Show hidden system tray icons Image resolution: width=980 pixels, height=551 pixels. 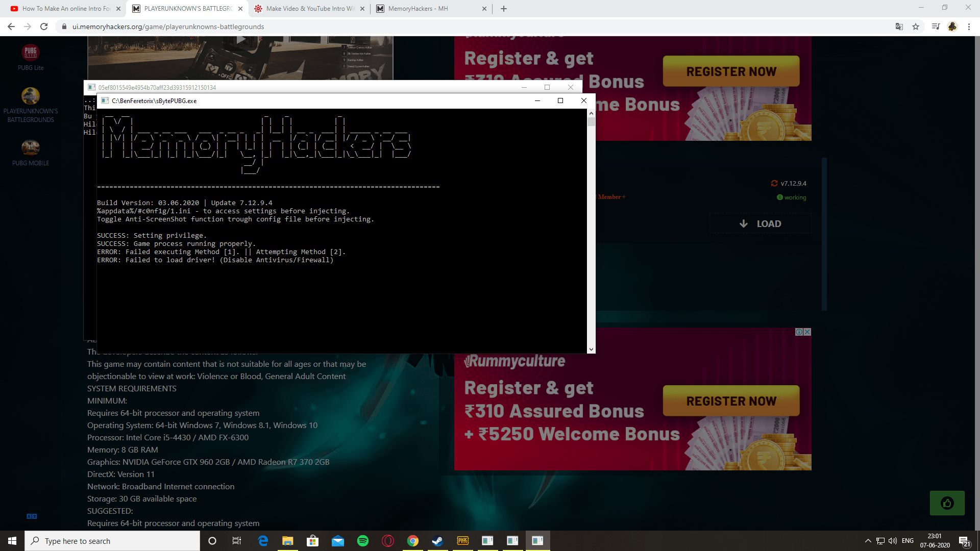(x=868, y=541)
